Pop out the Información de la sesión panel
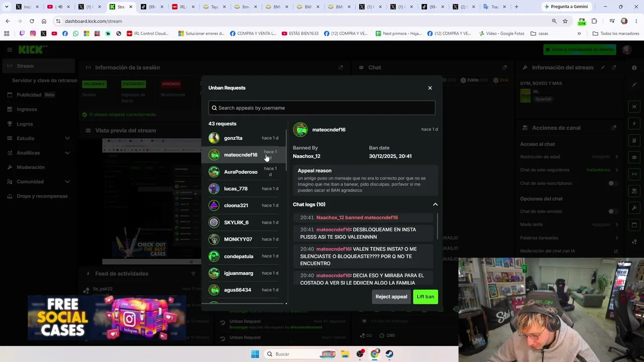Screen dimensions: 644x362 (341, 67)
